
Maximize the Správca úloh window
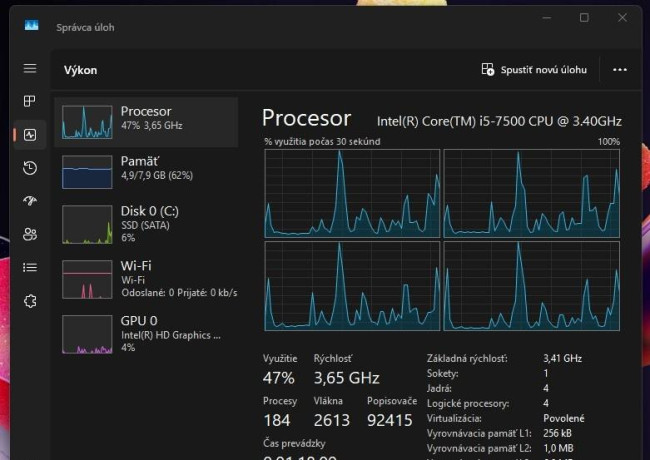click(584, 17)
